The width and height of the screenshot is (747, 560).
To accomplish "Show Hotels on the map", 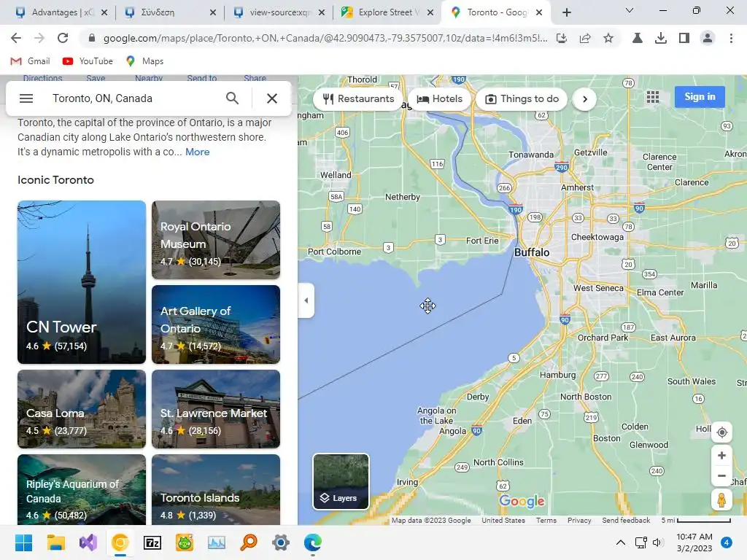I will tap(439, 99).
